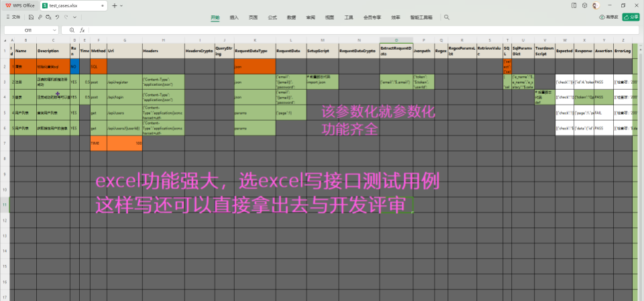Image resolution: width=644 pixels, height=301 pixels.
Task: Click the select-all corner of the sheet
Action: [x=5, y=40]
